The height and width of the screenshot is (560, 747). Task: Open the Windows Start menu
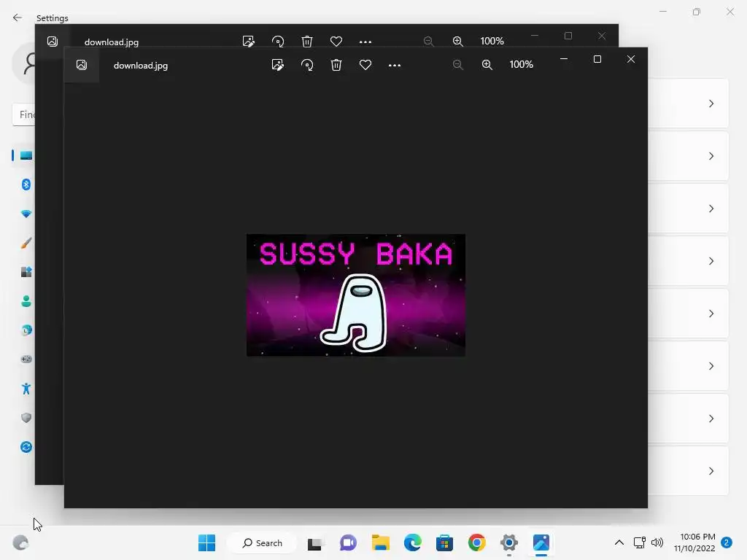coord(206,542)
